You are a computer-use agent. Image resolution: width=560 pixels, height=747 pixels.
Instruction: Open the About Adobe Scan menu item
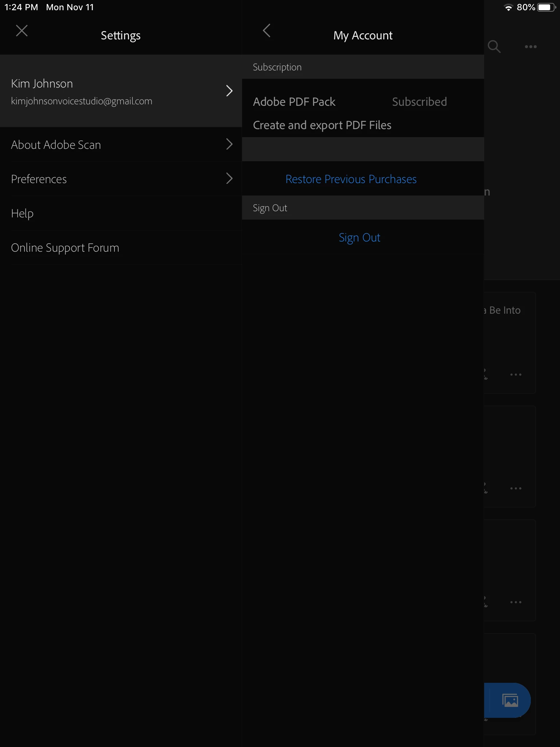click(x=121, y=144)
